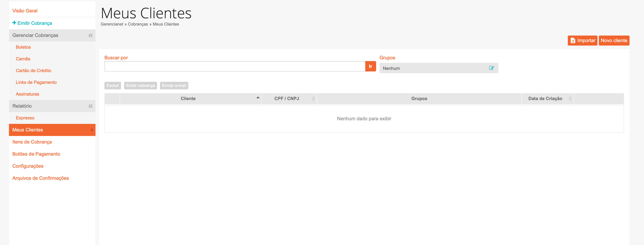Click the plus icon beside Emitir Cobrança

pyautogui.click(x=14, y=23)
